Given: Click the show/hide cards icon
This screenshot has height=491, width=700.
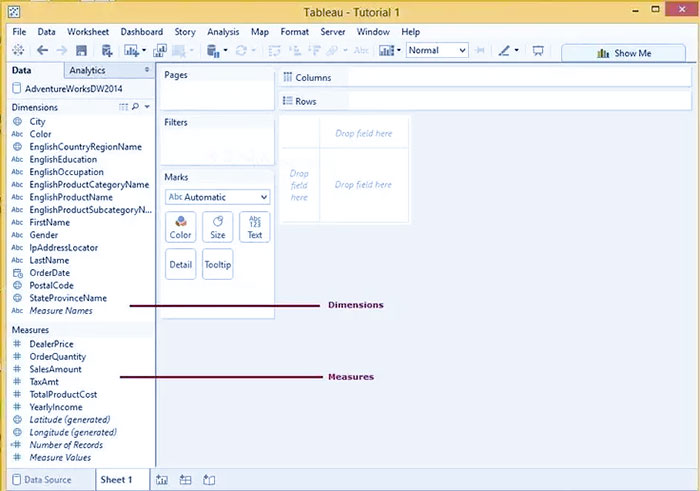Looking at the screenshot, I should coord(387,50).
